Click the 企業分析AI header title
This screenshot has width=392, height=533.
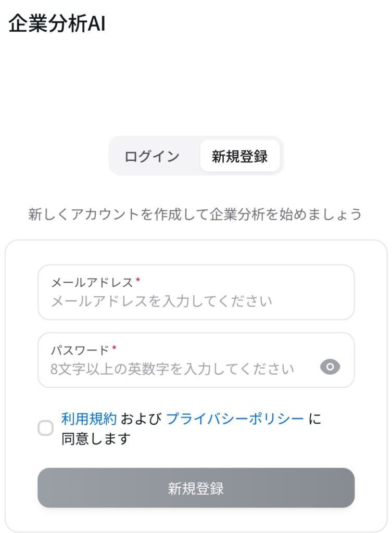(57, 24)
